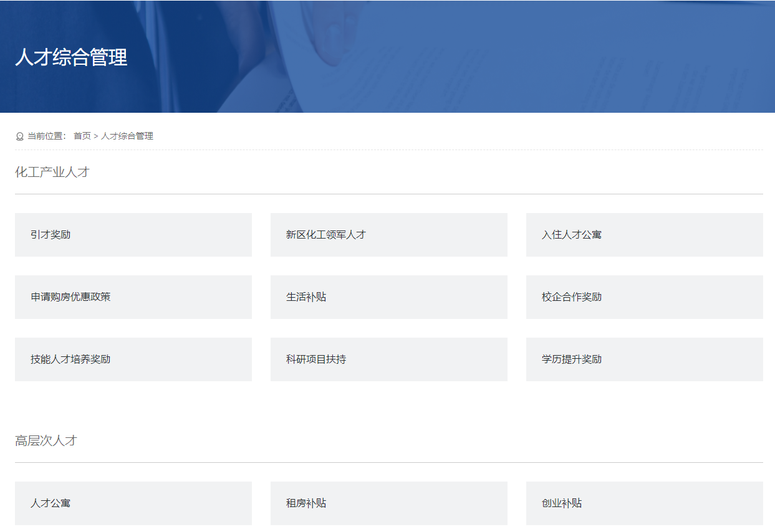Click the 科研项目扶持 tile
Viewport: 775px width, 532px height.
click(x=388, y=359)
